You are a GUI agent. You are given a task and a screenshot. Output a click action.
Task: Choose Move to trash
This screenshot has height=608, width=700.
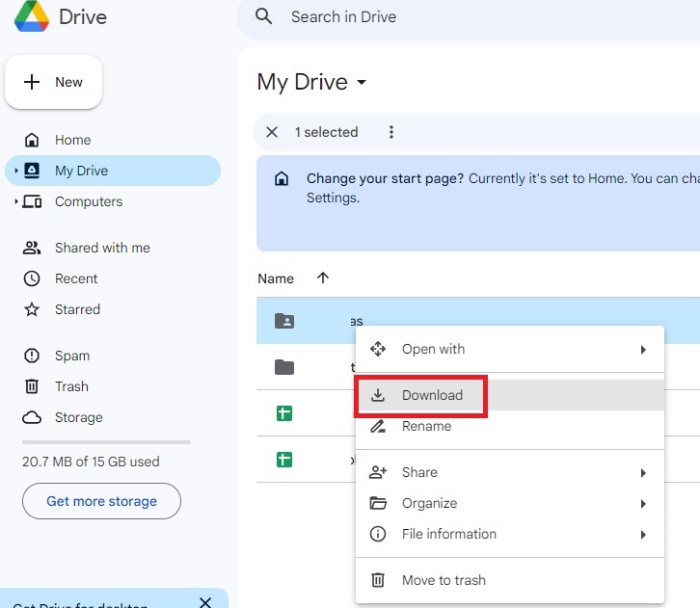[510, 580]
